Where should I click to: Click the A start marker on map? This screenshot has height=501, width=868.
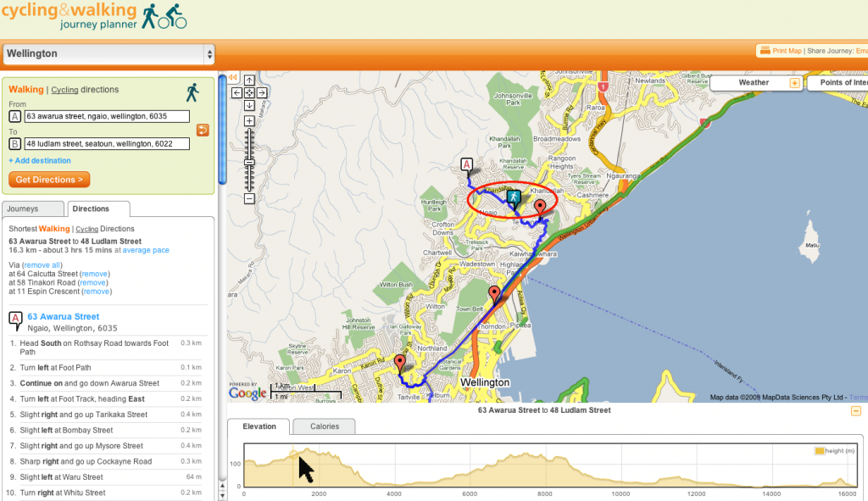[467, 164]
